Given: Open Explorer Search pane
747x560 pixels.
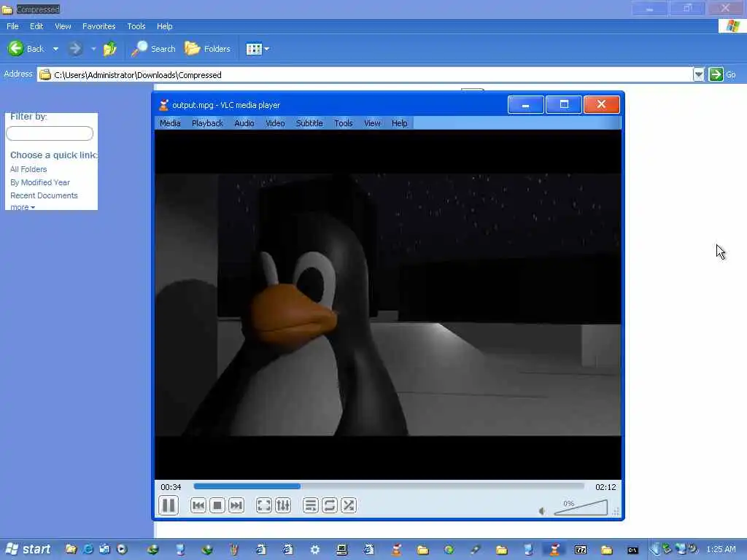Looking at the screenshot, I should (x=153, y=49).
